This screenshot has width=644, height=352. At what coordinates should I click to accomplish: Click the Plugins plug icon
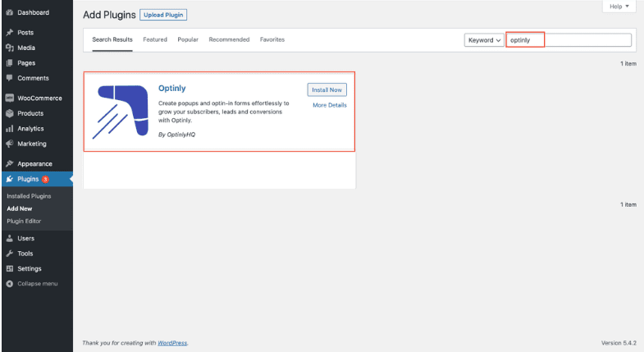[x=10, y=179]
